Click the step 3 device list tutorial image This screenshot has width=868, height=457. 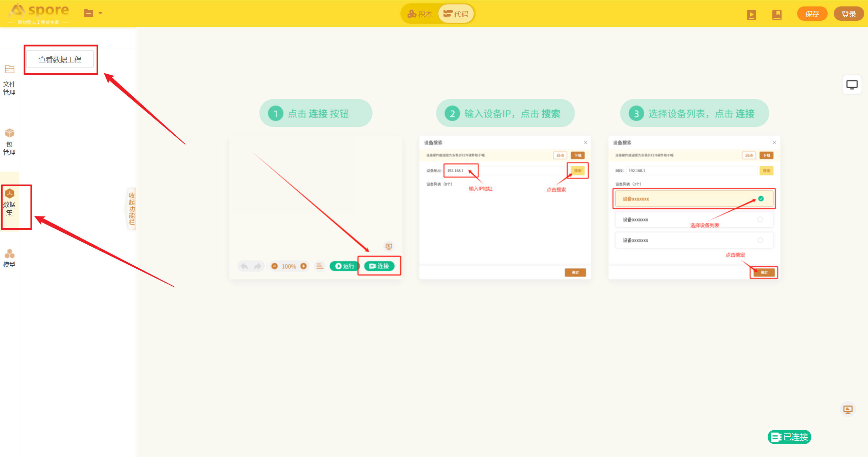coord(694,208)
